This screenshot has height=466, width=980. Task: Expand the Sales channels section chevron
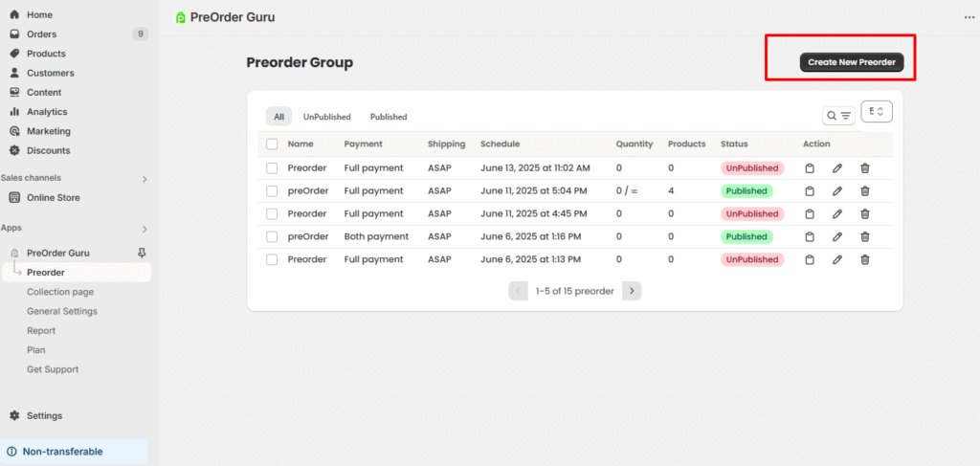(145, 179)
